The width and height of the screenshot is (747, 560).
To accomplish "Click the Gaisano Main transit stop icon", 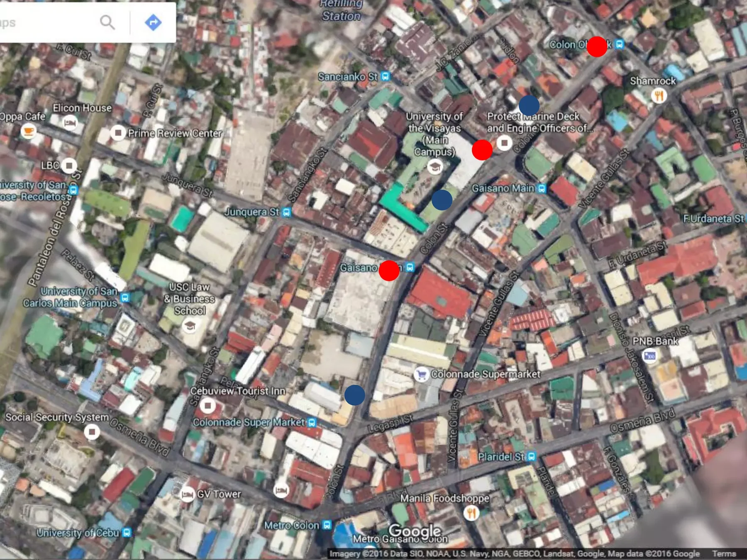I will [x=542, y=189].
